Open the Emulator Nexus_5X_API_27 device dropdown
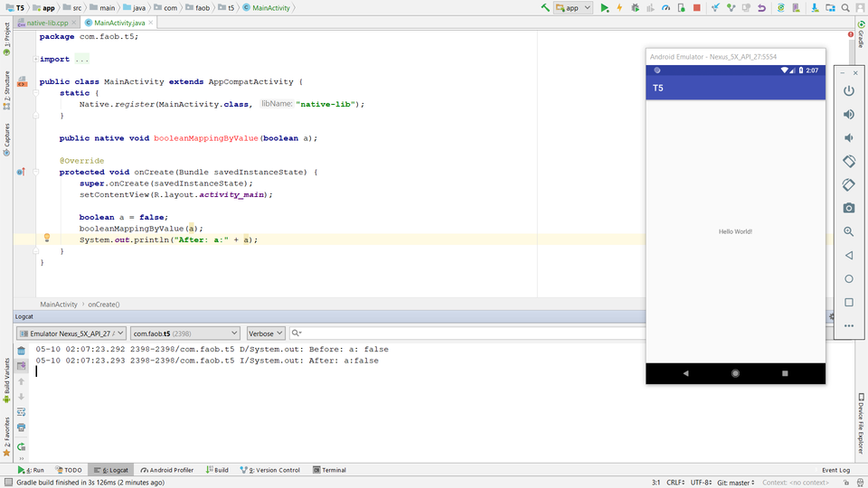Screen dimensions: 868x488 [x=71, y=333]
